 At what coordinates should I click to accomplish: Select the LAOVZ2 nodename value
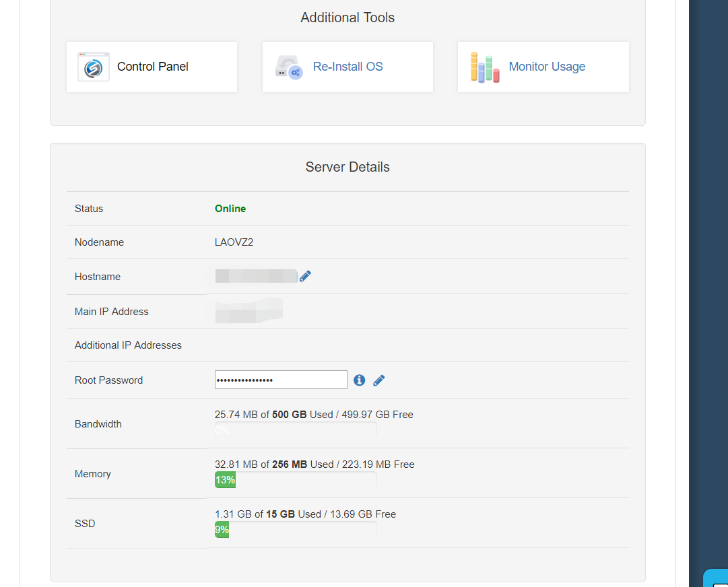pyautogui.click(x=234, y=242)
